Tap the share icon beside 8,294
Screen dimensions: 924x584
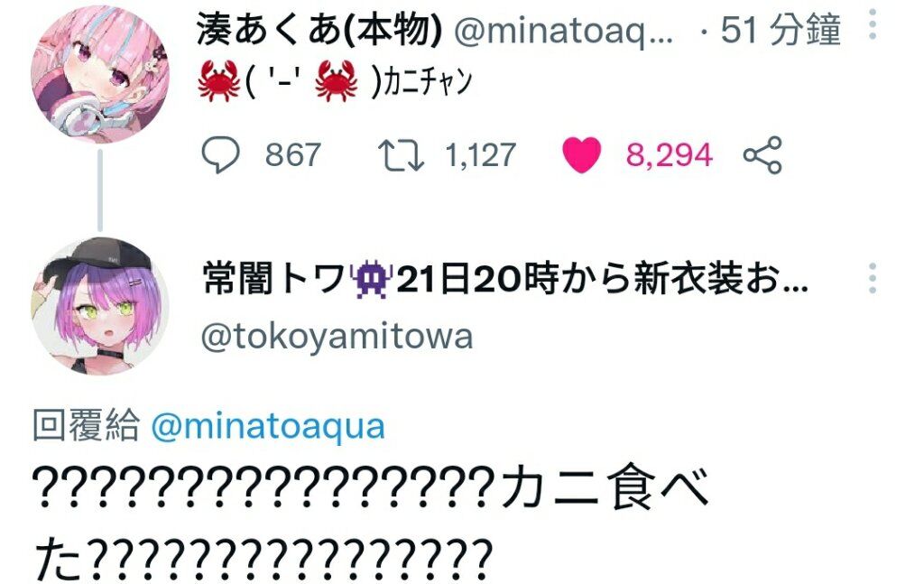click(762, 155)
